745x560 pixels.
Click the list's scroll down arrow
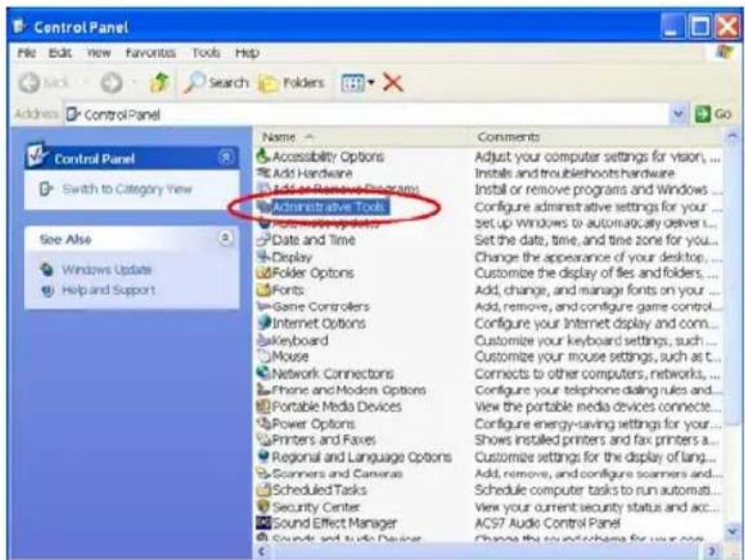click(x=732, y=530)
